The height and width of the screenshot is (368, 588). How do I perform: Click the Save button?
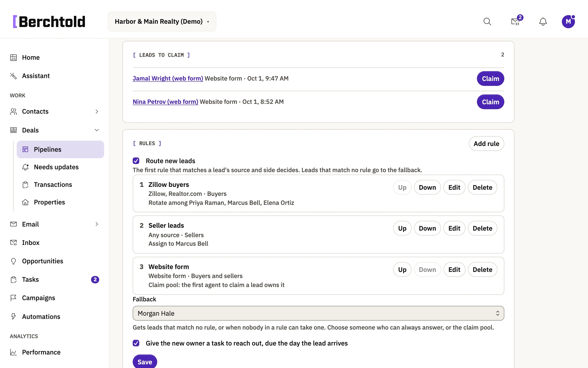[145, 362]
